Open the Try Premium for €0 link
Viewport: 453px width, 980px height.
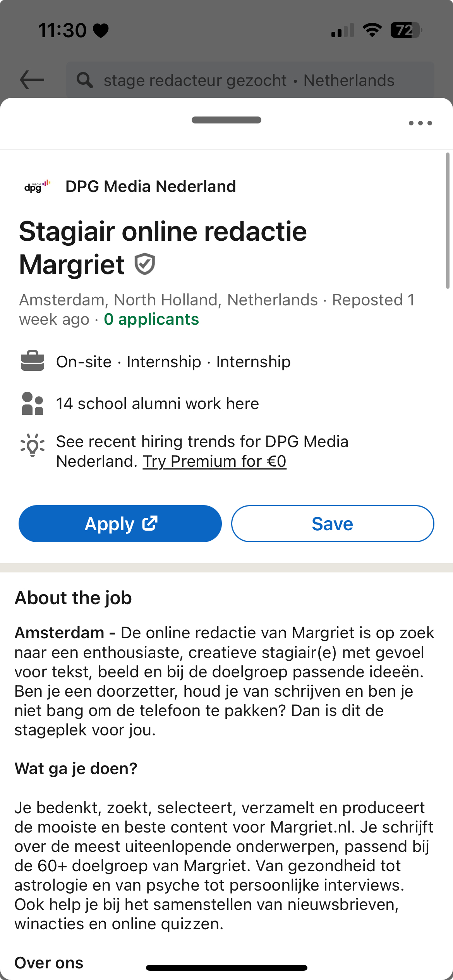214,461
